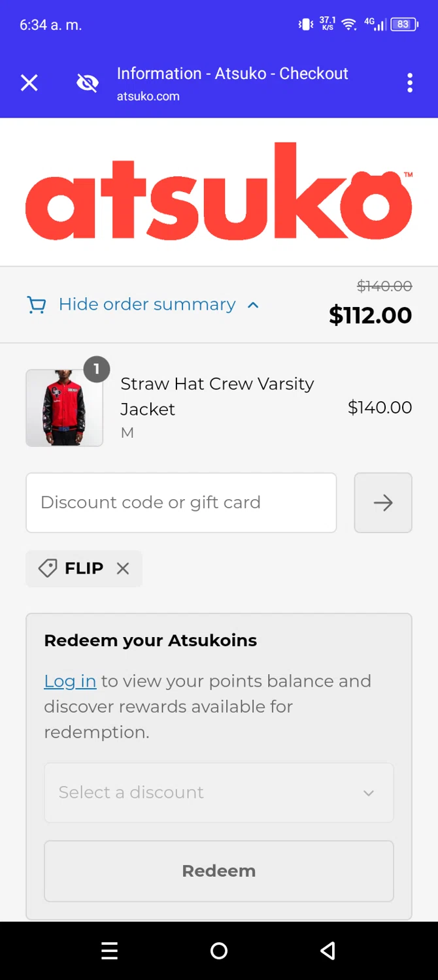Open the three-dot browser menu

[410, 83]
